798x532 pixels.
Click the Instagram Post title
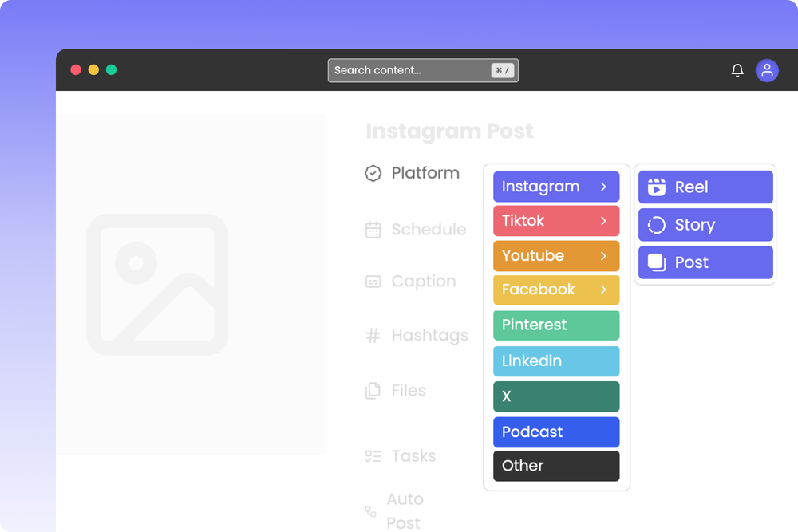(x=449, y=132)
